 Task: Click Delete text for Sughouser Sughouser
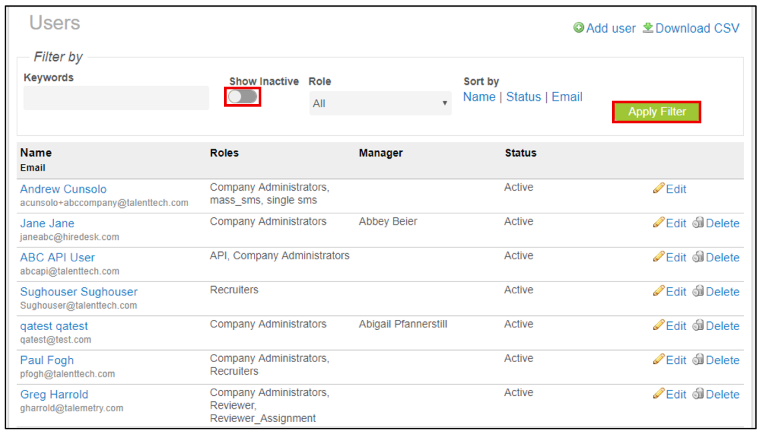723,292
